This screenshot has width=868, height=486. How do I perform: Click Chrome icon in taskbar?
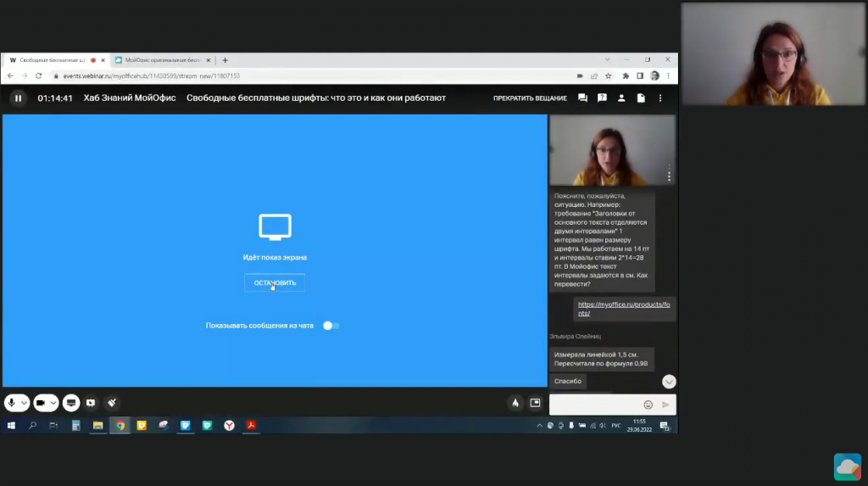(120, 426)
